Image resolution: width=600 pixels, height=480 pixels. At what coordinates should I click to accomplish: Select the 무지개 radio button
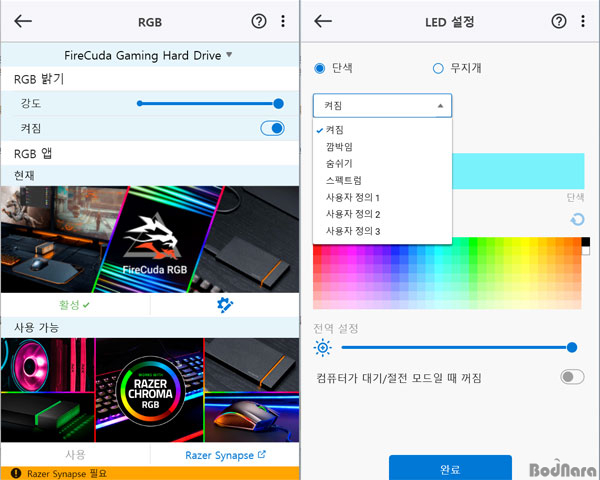click(x=438, y=68)
